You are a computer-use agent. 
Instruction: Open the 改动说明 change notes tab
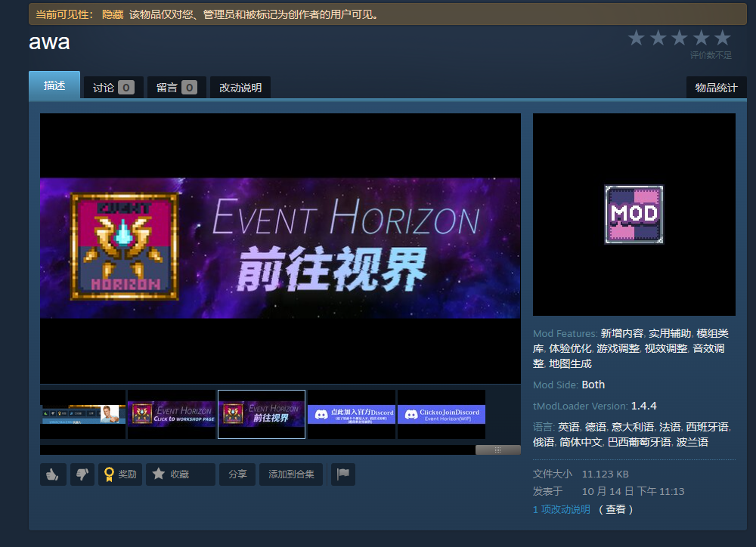240,88
